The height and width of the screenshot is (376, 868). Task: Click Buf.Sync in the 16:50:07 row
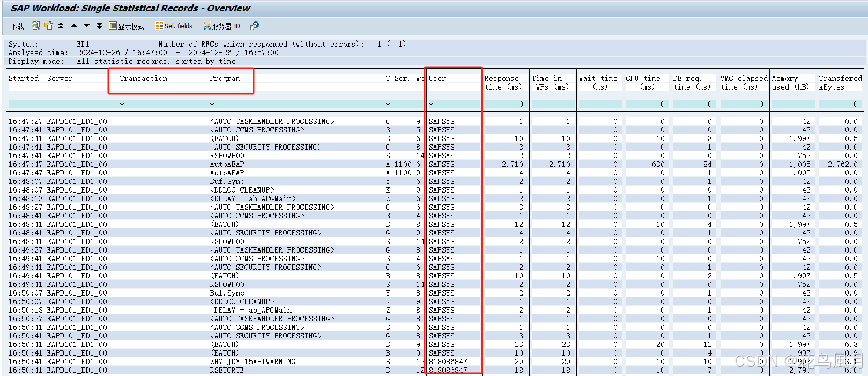tap(227, 293)
